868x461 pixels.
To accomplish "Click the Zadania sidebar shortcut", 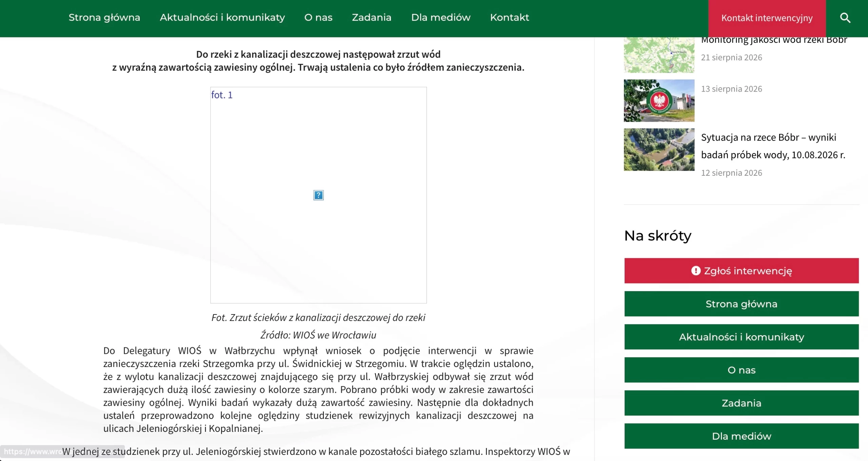I will point(742,403).
